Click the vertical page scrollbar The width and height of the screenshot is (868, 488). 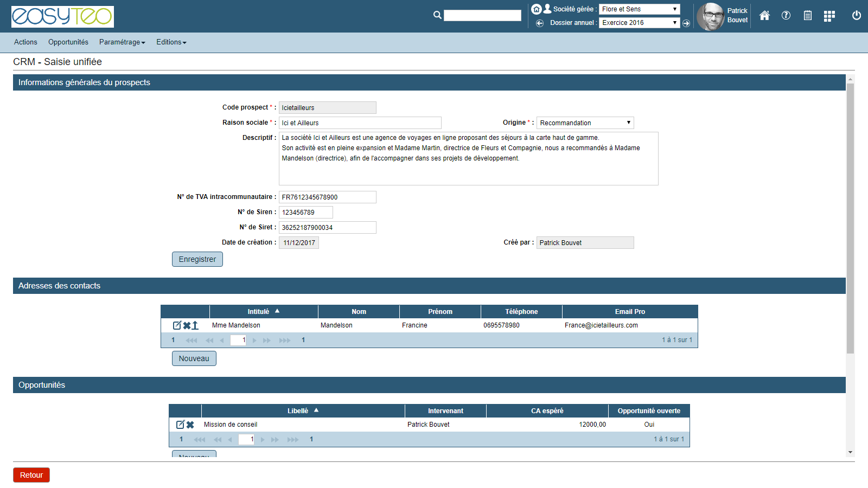pos(850,217)
